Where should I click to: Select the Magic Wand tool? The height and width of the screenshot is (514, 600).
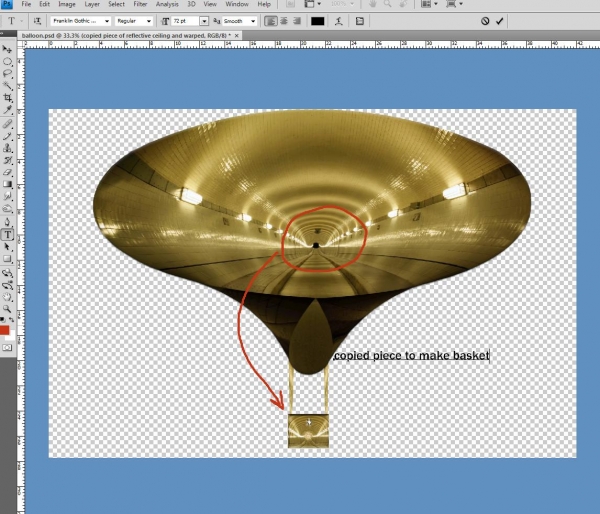(7, 85)
